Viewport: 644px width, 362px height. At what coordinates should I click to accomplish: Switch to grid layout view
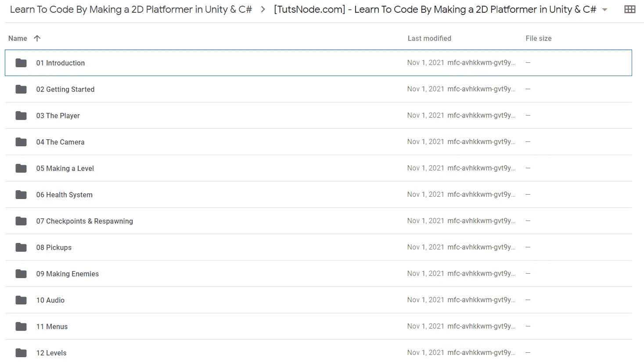point(630,9)
